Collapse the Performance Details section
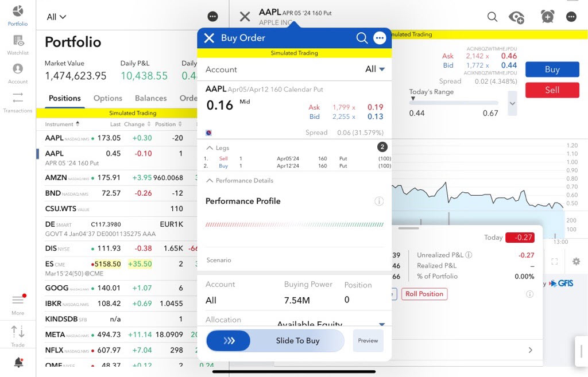 [239, 181]
